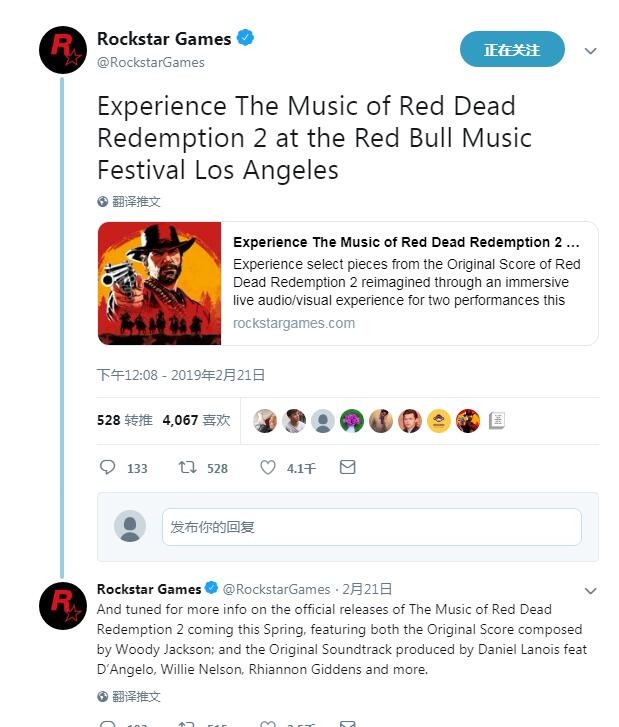Click the globe icon beside 翻译推文
619x727 pixels.
click(x=102, y=202)
